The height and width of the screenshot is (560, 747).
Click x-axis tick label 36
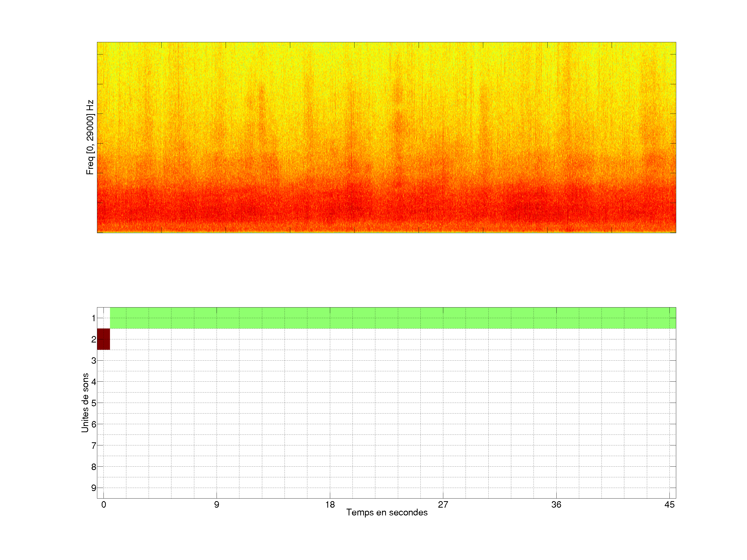[556, 505]
